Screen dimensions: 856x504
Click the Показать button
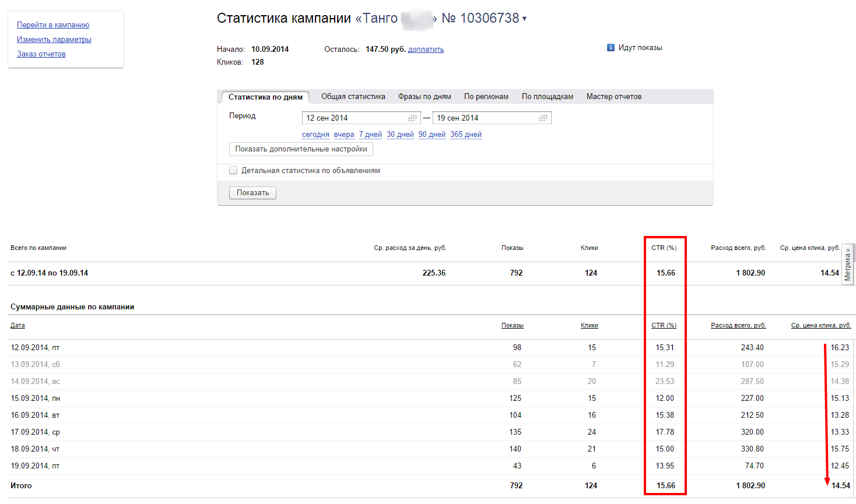(x=252, y=193)
